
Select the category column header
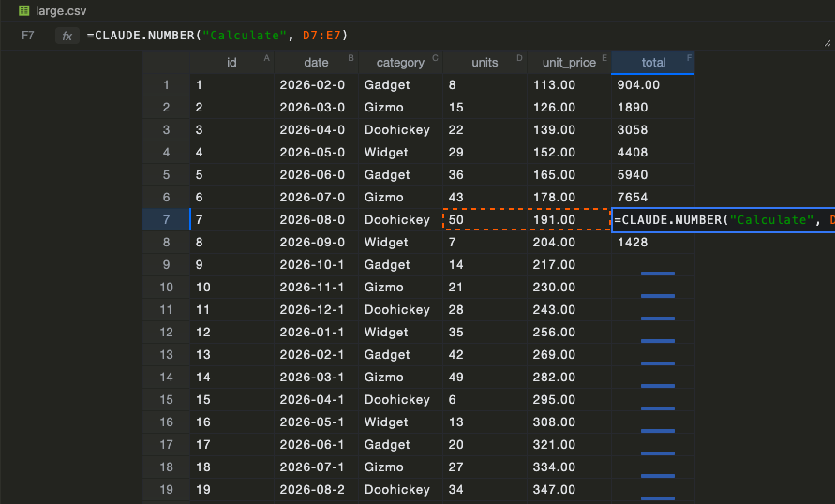[x=400, y=62]
